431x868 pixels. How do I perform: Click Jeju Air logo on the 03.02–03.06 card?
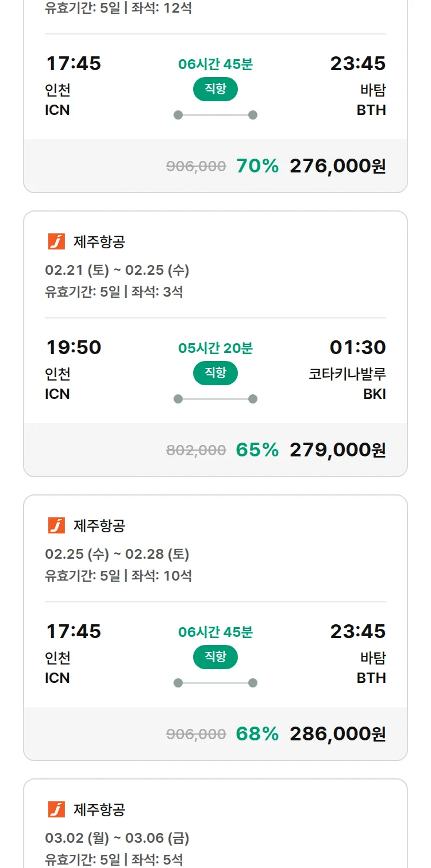coord(56,809)
